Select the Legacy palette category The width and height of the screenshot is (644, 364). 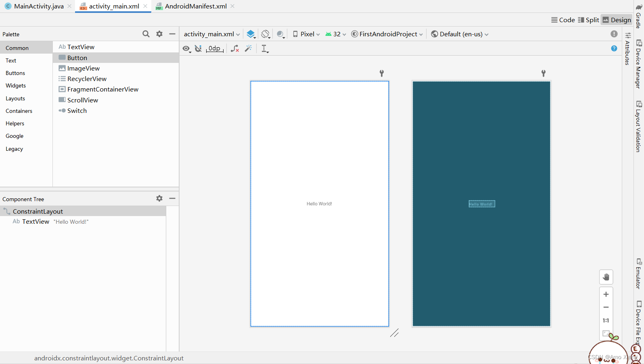point(26,149)
